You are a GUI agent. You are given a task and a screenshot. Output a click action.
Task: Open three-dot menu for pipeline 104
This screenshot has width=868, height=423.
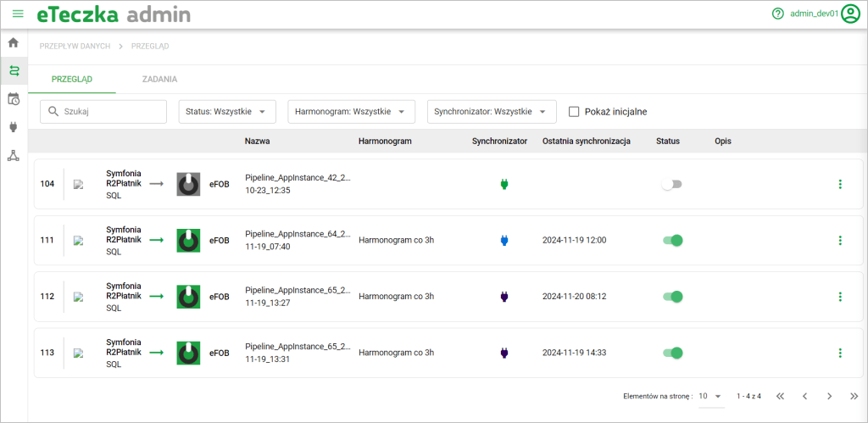pos(839,184)
